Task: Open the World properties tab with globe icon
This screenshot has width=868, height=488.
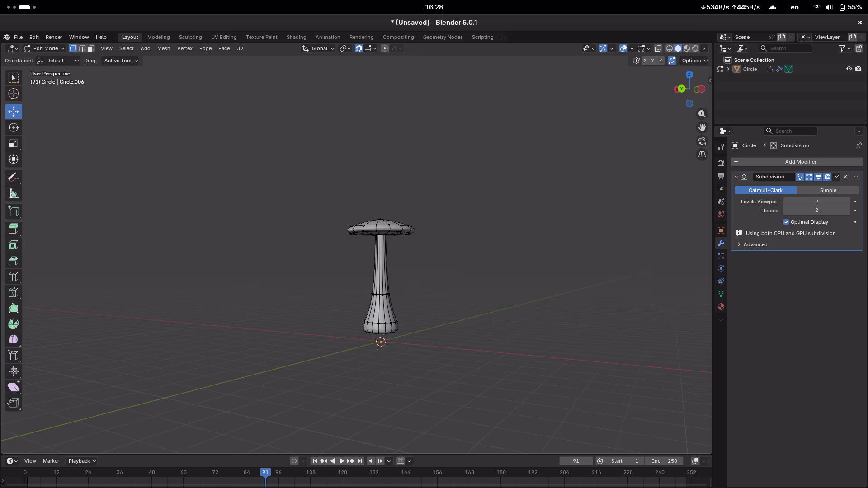Action: [721, 214]
